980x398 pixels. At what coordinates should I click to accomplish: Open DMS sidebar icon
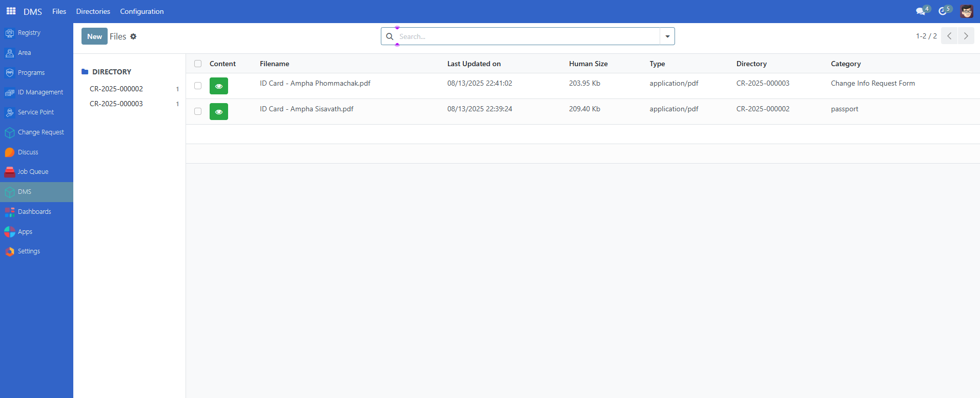(x=9, y=192)
